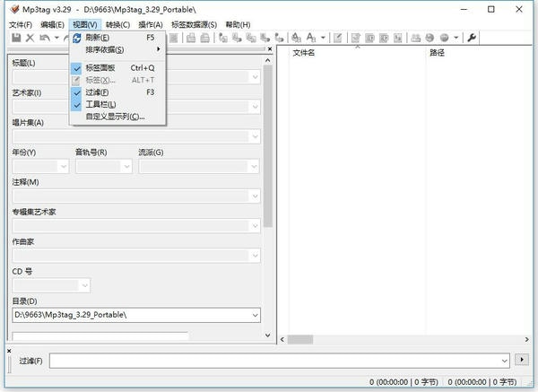Open the 帮助(H) menu
This screenshot has height=392, width=538.
click(x=238, y=25)
